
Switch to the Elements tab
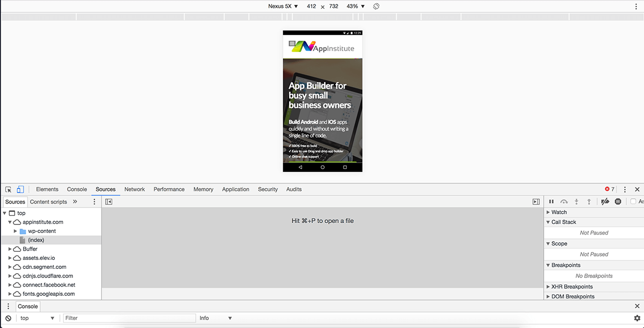coord(47,189)
